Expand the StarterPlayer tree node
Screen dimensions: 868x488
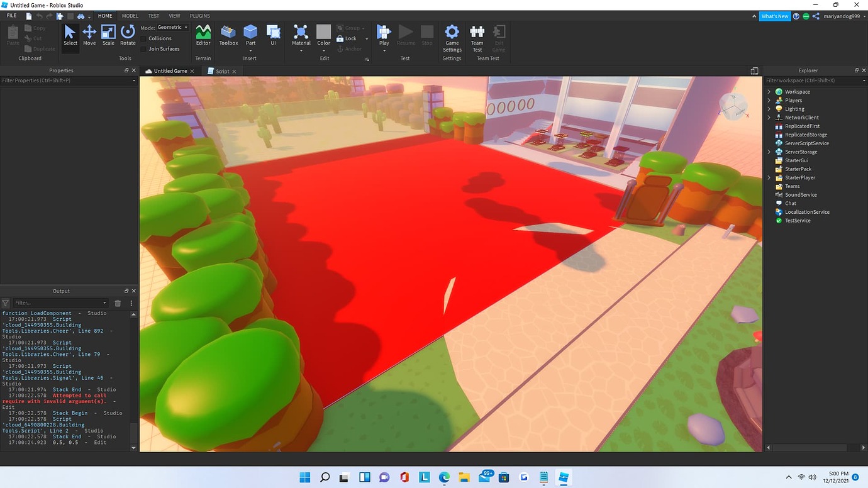click(x=769, y=178)
